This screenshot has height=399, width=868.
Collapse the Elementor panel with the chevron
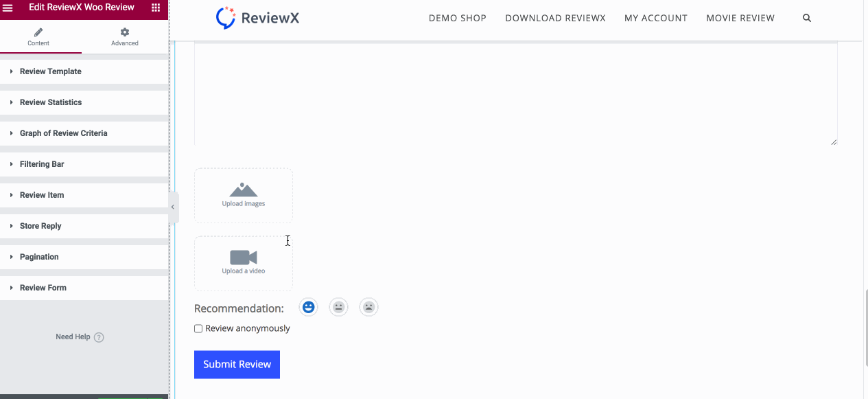point(172,207)
